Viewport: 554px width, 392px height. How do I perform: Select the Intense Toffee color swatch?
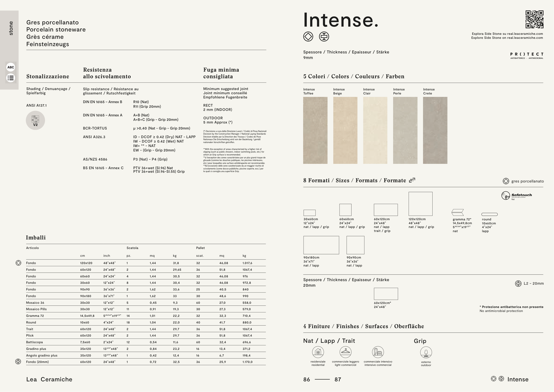[315, 130]
